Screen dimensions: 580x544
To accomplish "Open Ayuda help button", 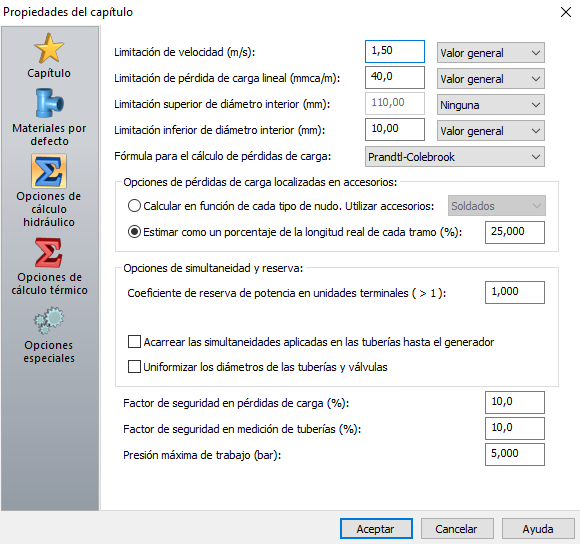I will coord(538,529).
